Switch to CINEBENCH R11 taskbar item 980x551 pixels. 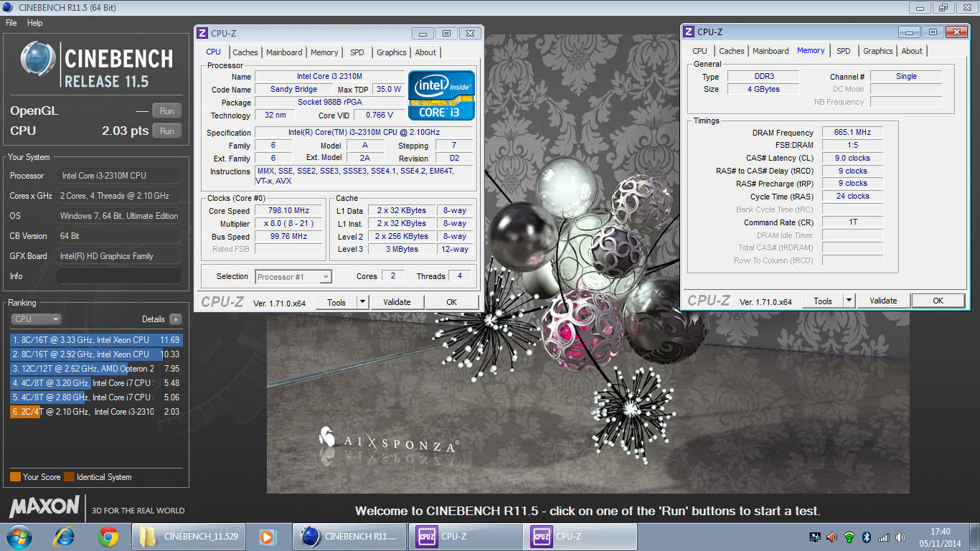click(349, 537)
